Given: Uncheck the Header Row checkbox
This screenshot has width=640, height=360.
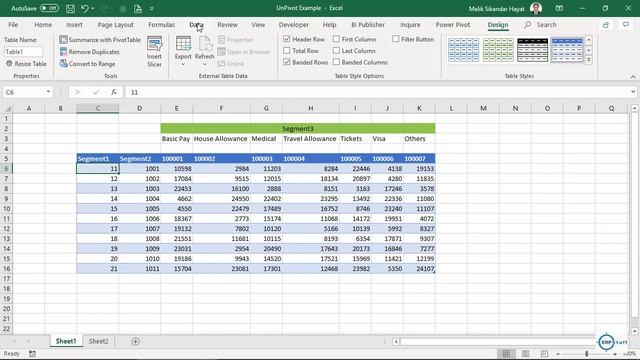Looking at the screenshot, I should point(287,39).
